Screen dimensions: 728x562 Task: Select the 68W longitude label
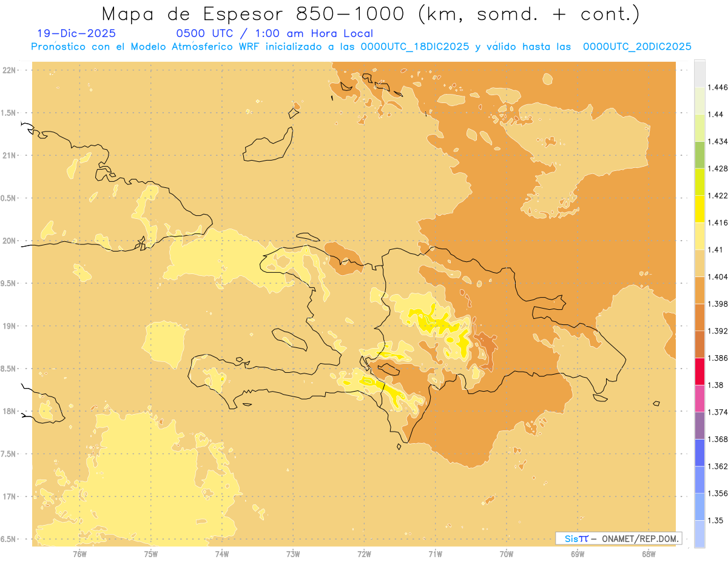point(649,554)
